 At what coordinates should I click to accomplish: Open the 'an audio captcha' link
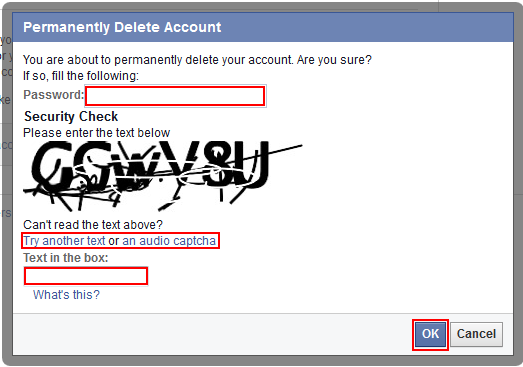169,241
